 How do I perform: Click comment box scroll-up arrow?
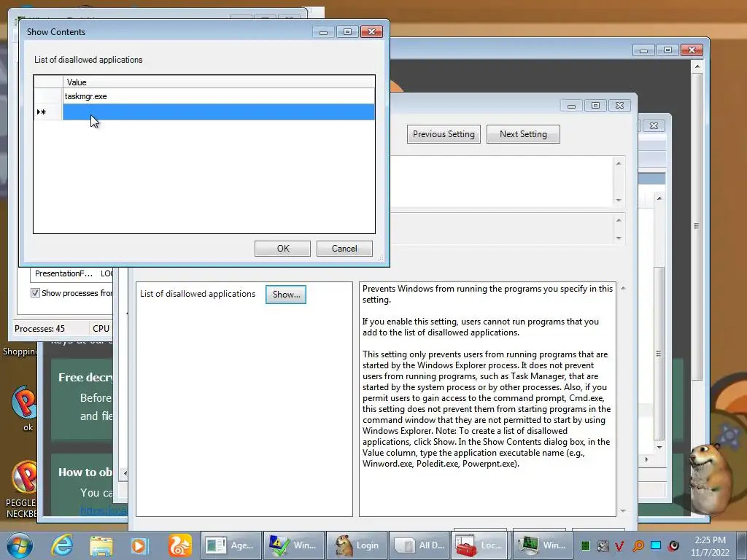(619, 163)
